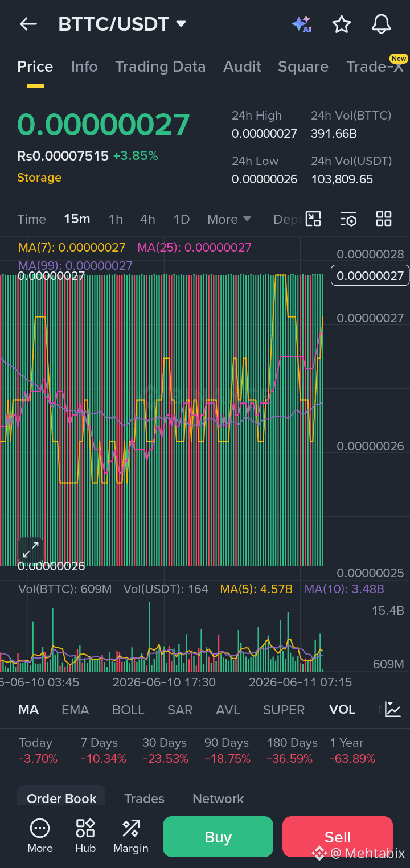Screen dimensions: 410x868
Task: Tap the 2026-06-10 17:30 time label
Action: tap(164, 682)
